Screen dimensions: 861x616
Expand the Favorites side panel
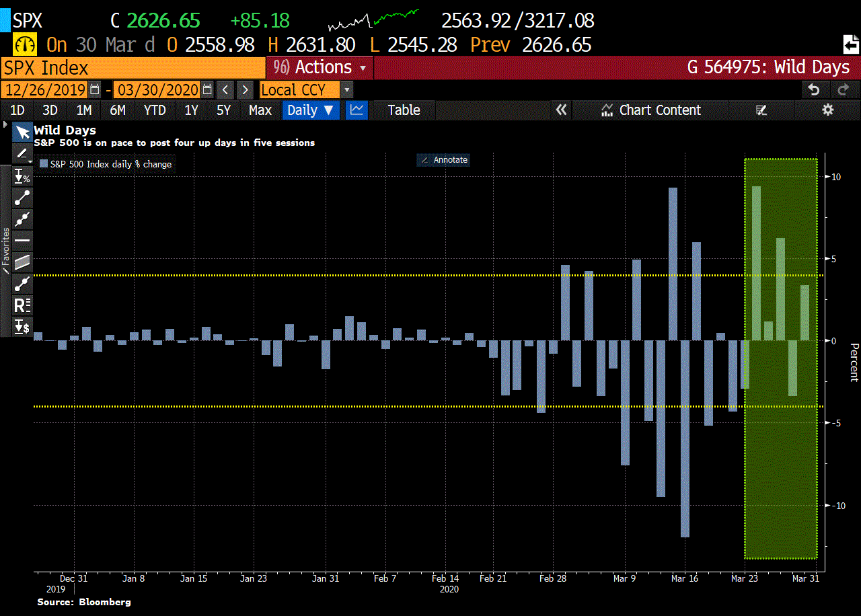[x=5, y=247]
